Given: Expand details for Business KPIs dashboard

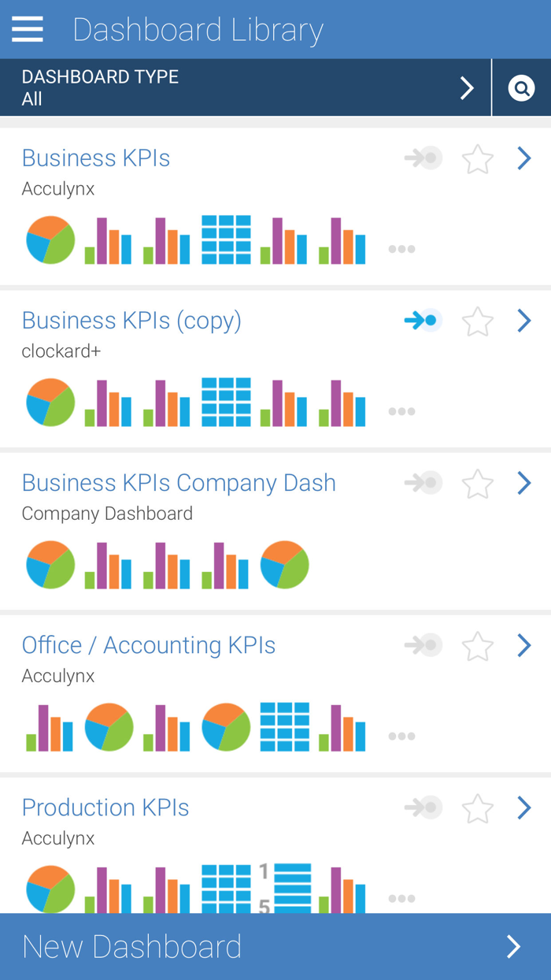Looking at the screenshot, I should (x=523, y=158).
